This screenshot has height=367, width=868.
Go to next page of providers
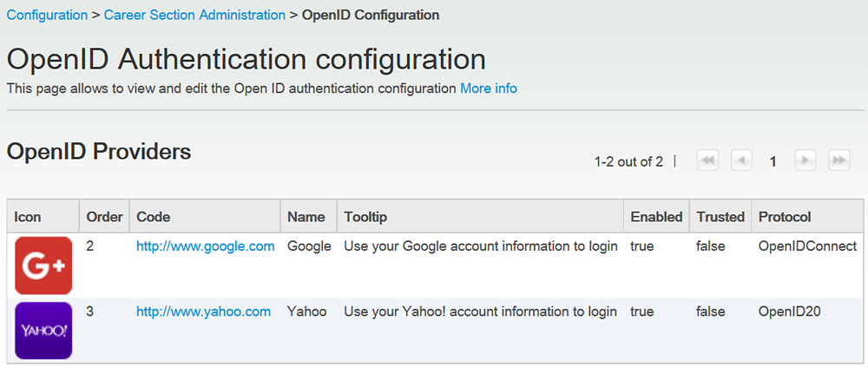[x=806, y=161]
